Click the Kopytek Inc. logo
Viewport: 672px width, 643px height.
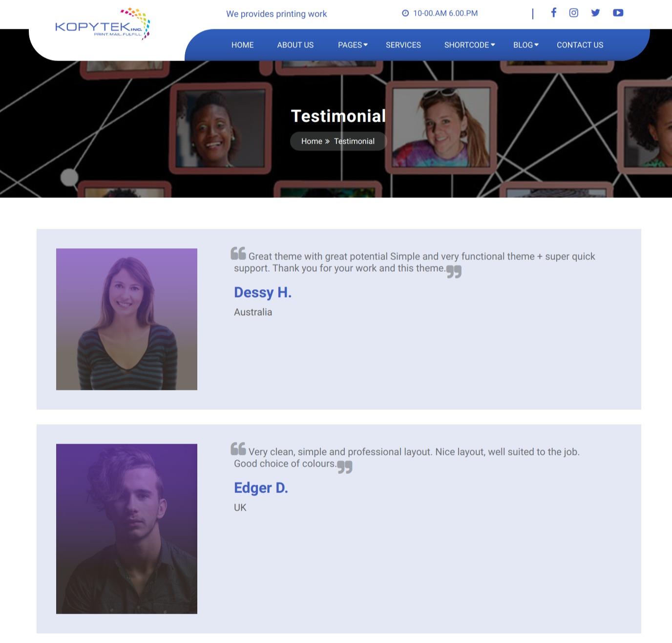pos(103,23)
